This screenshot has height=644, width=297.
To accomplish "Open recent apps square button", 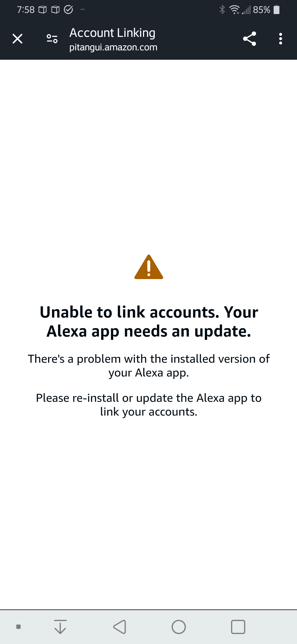I will (238, 627).
